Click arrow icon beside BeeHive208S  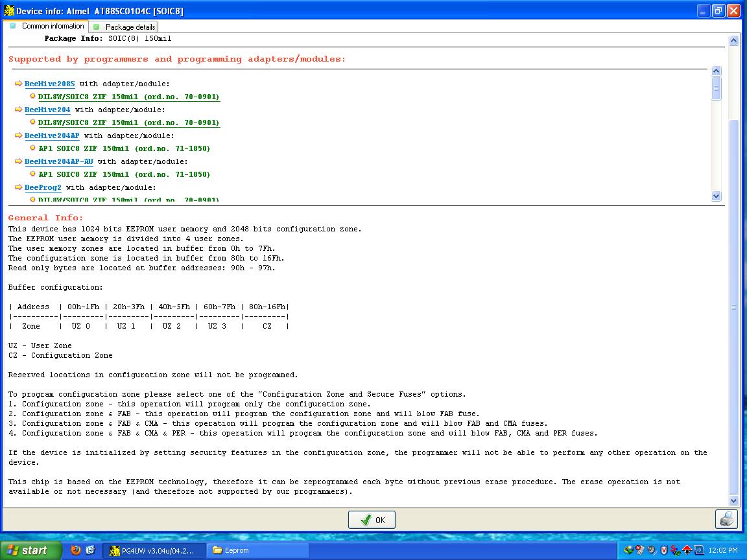coord(19,84)
